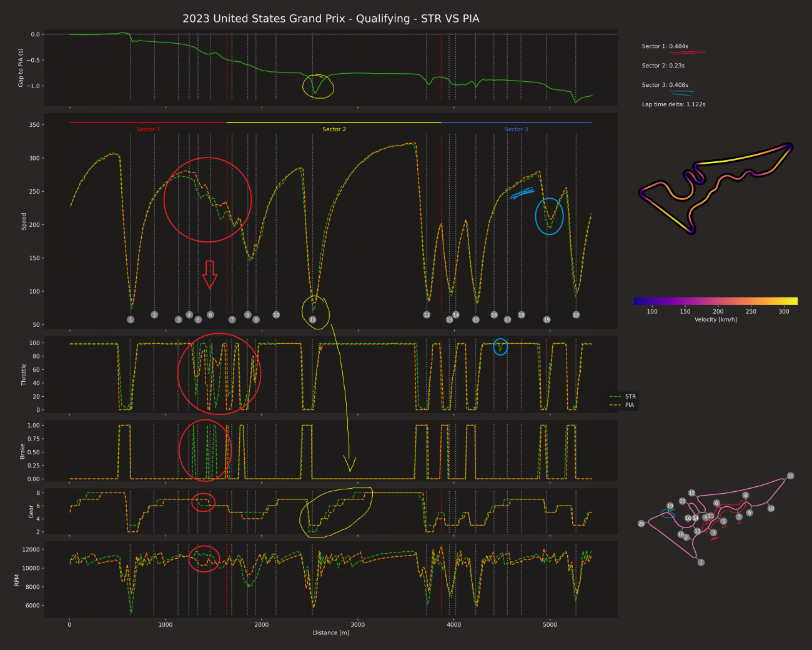Screen dimensions: 812x650
Task: Click the 'Distance [m]' axis label
Action: pos(331,632)
